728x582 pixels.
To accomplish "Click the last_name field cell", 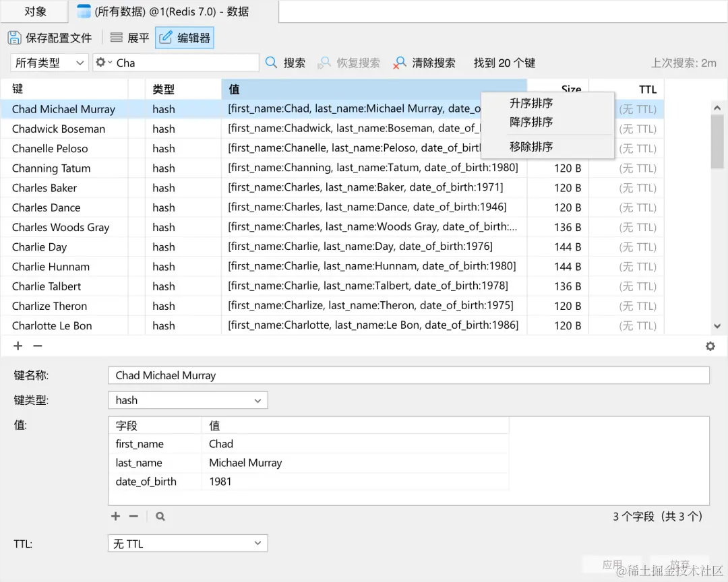I will (x=155, y=463).
